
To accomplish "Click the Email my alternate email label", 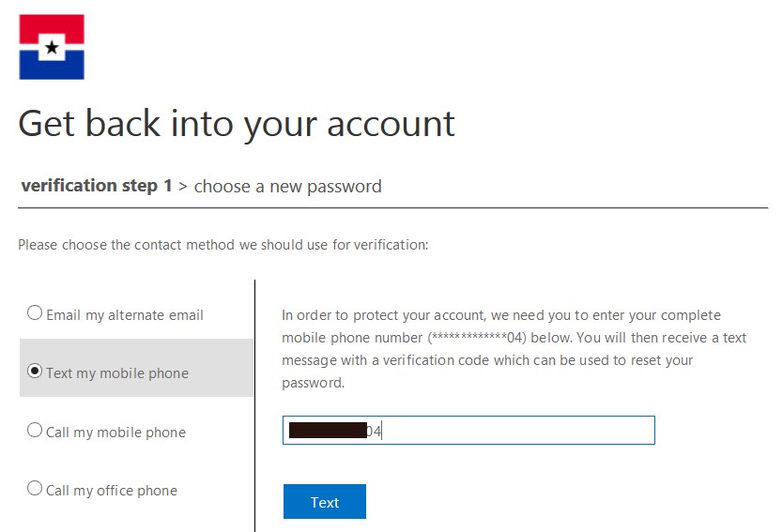I will point(125,315).
